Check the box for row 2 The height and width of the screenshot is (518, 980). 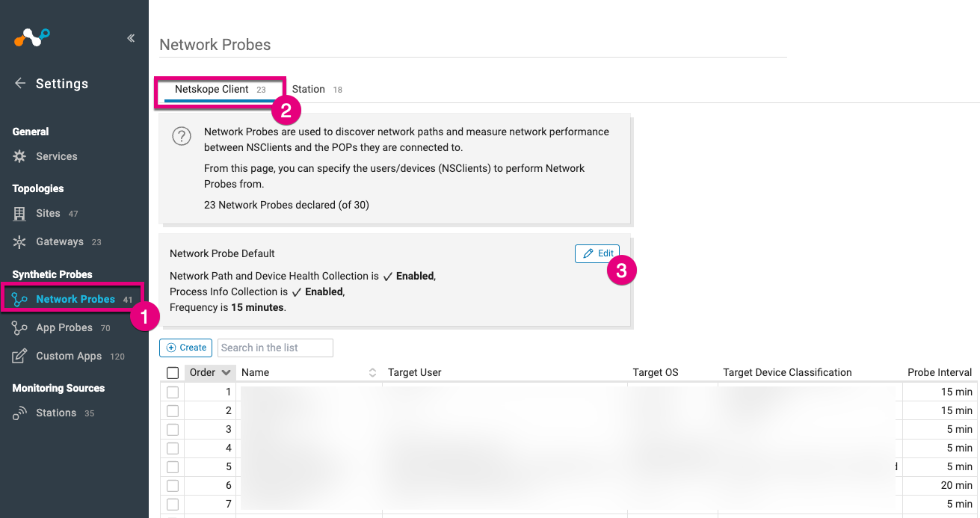[173, 410]
